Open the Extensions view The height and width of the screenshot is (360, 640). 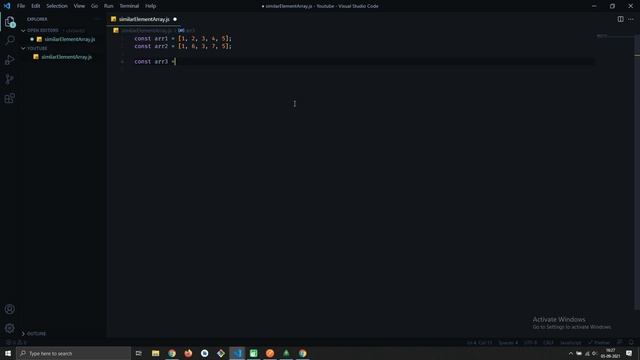(x=10, y=98)
